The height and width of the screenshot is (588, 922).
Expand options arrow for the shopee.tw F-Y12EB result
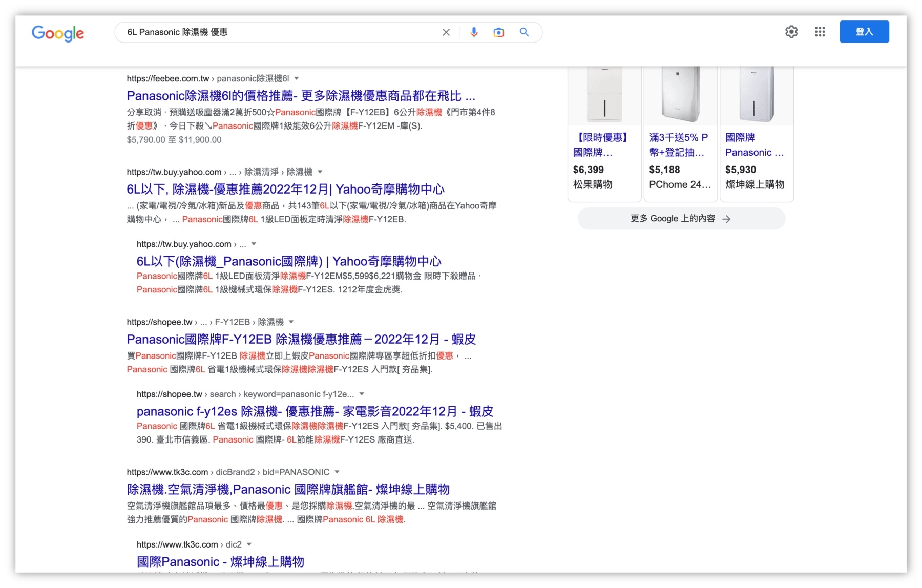[291, 322]
